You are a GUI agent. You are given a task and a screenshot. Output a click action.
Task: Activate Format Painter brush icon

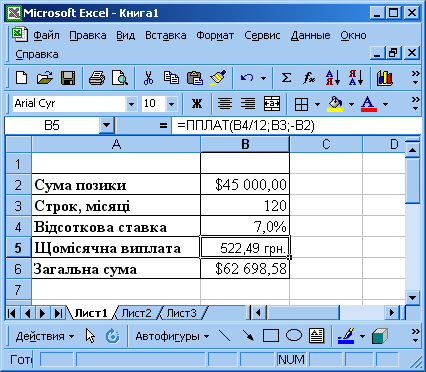point(218,78)
